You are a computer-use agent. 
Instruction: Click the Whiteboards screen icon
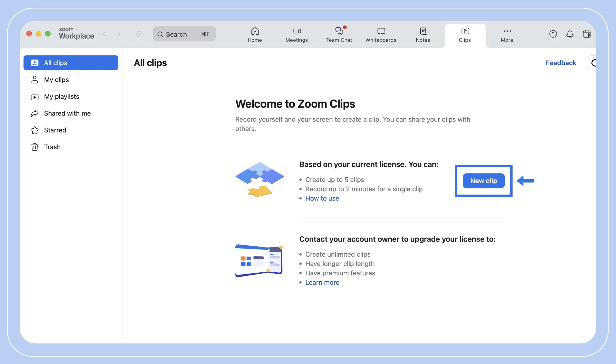tap(381, 31)
